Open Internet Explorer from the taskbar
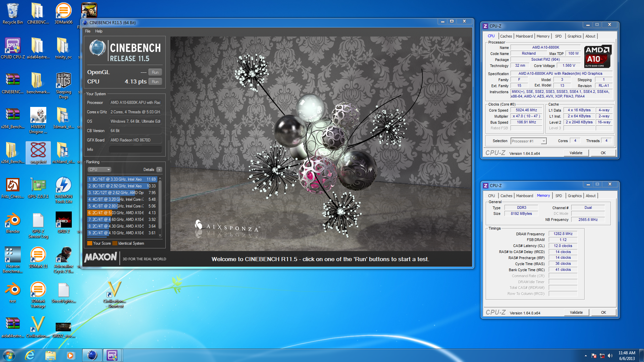This screenshot has height=362, width=644. 30,355
